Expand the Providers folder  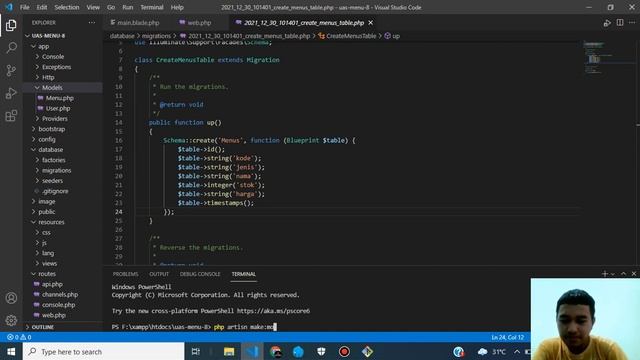[54, 119]
